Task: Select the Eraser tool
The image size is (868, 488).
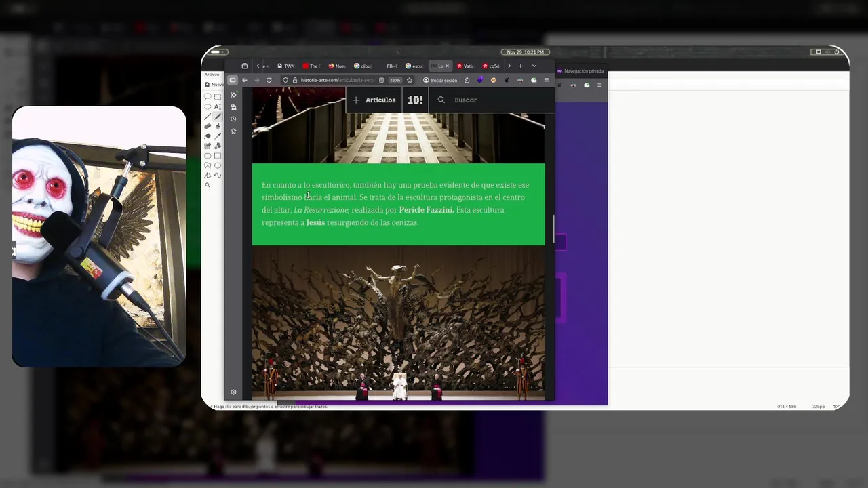Action: 208,126
